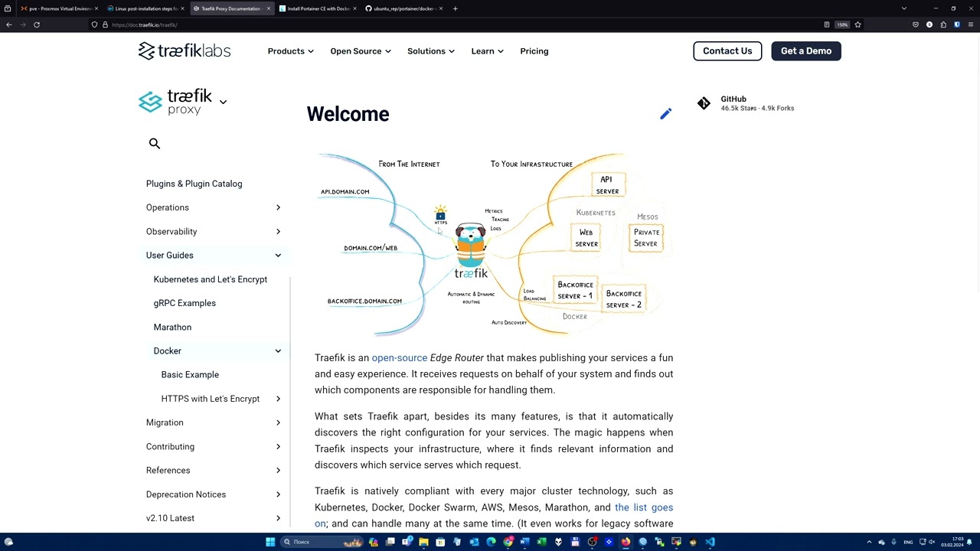Expand the Contributing sidebar section
Screen dimensions: 980x551
(278, 447)
